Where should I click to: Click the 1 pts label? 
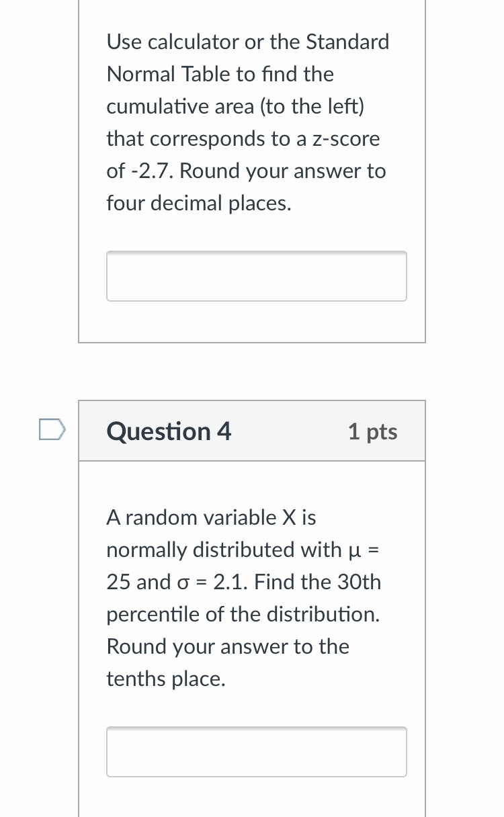point(372,431)
